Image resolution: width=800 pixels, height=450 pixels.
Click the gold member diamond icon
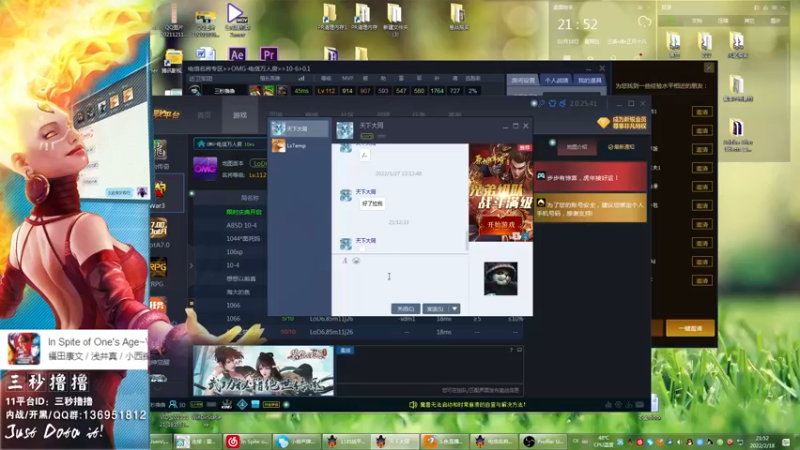(603, 122)
